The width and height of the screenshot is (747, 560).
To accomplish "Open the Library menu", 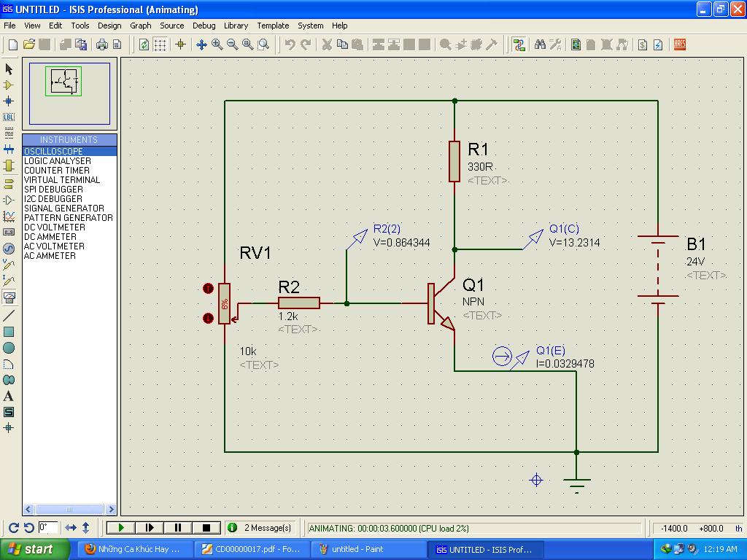I will [x=236, y=26].
